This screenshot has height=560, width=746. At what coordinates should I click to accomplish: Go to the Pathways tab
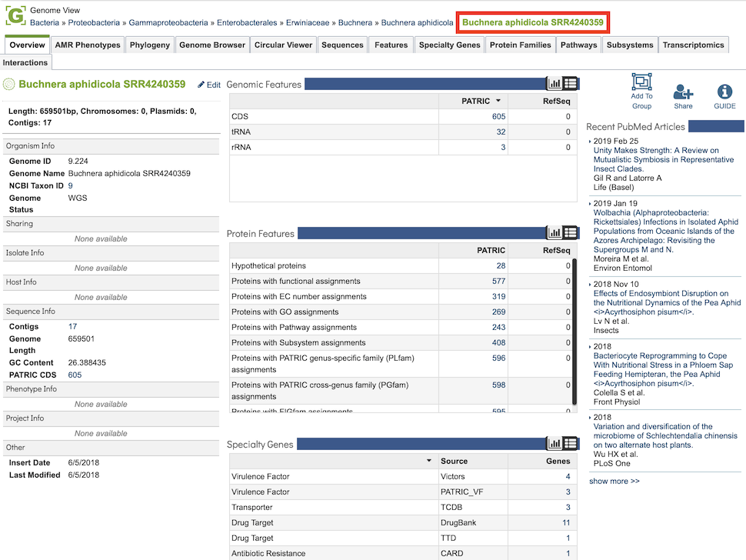click(x=578, y=45)
